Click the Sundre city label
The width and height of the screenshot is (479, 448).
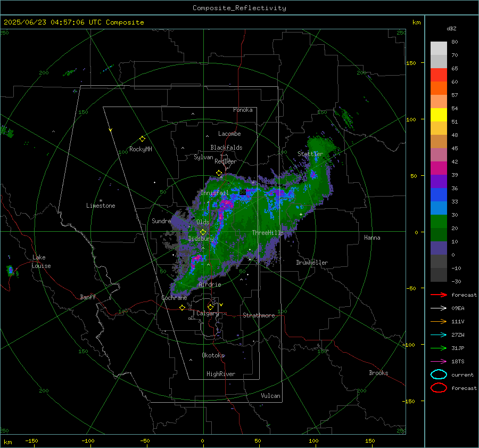[161, 221]
